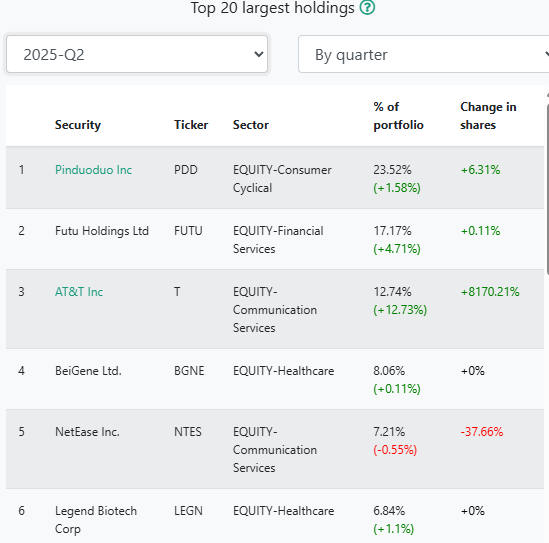The width and height of the screenshot is (549, 543).
Task: Open the AT&T Inc link
Action: click(79, 292)
